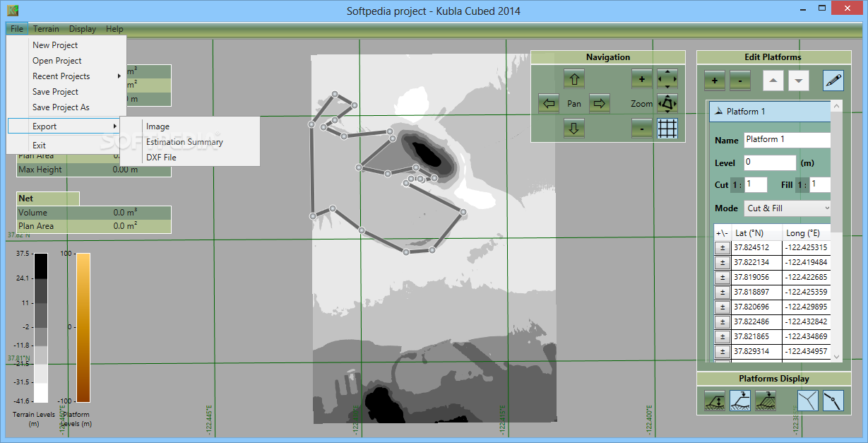This screenshot has height=443, width=868.
Task: Choose Exit from the File menu
Action: coord(66,146)
